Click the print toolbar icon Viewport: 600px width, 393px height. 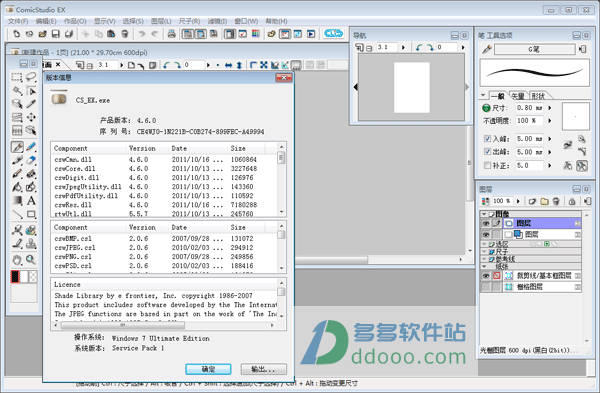(171, 34)
